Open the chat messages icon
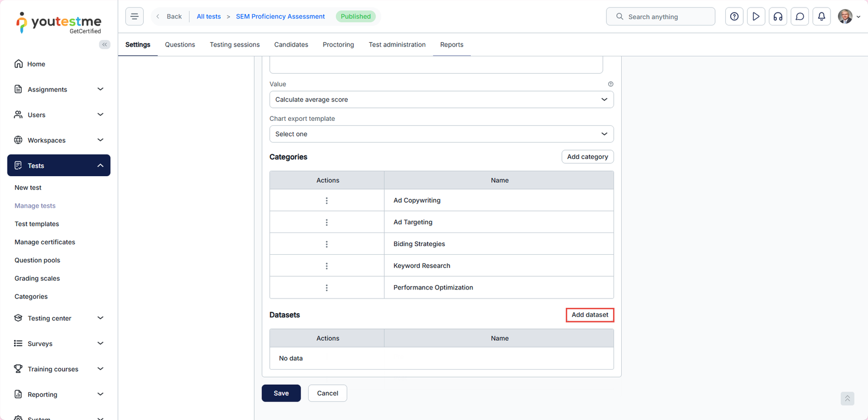The image size is (868, 420). click(800, 16)
